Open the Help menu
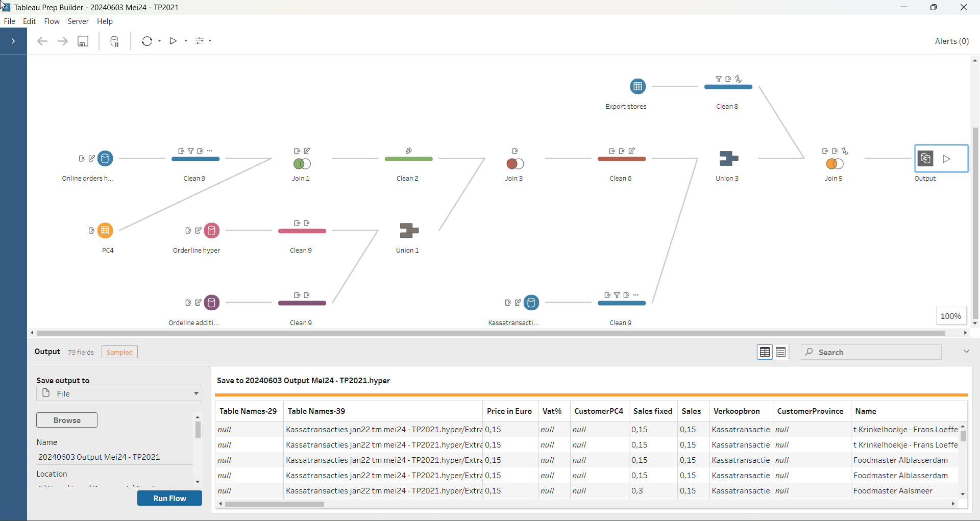The image size is (980, 521). [105, 21]
